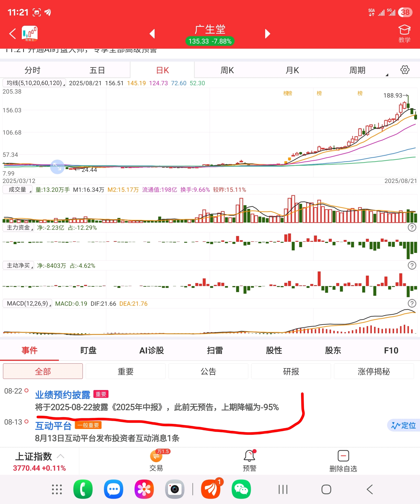The width and height of the screenshot is (420, 504).
Task: Tap the 8月13日互动平台 message description
Action: coord(107,438)
